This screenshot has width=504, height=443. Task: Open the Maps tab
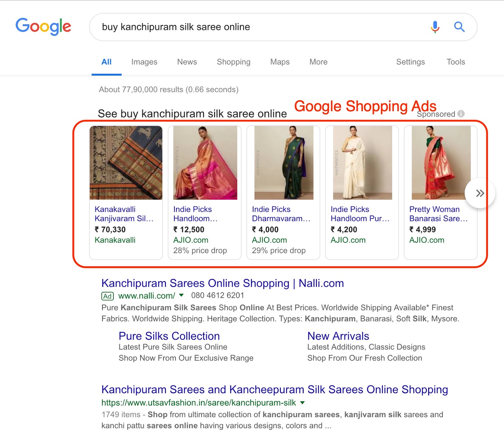[280, 62]
